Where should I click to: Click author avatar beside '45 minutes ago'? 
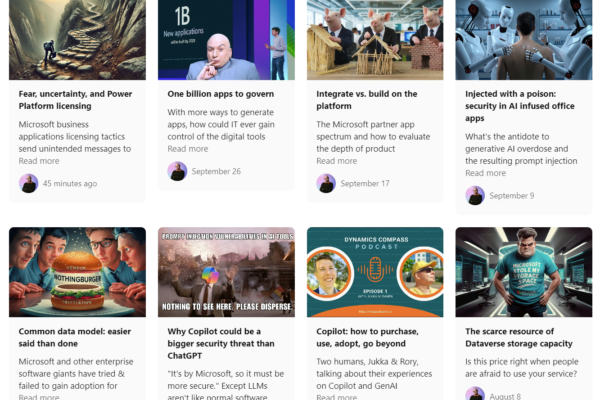(29, 183)
